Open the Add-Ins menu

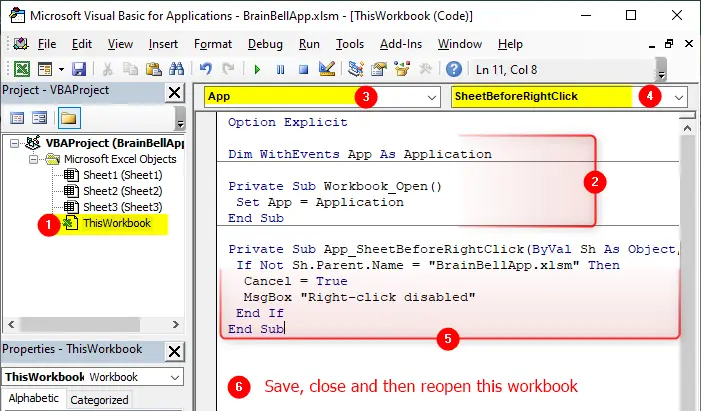coord(401,44)
